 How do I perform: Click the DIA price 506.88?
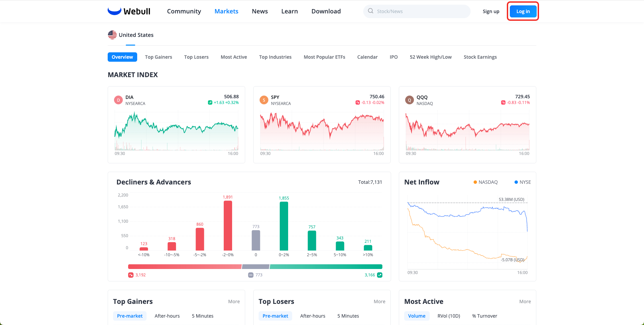(x=231, y=97)
